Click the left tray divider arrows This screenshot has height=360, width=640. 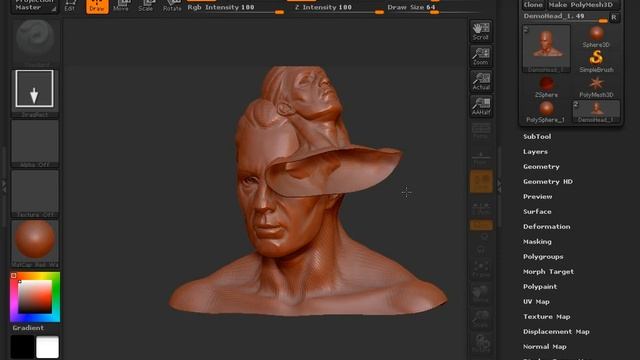pyautogui.click(x=4, y=187)
